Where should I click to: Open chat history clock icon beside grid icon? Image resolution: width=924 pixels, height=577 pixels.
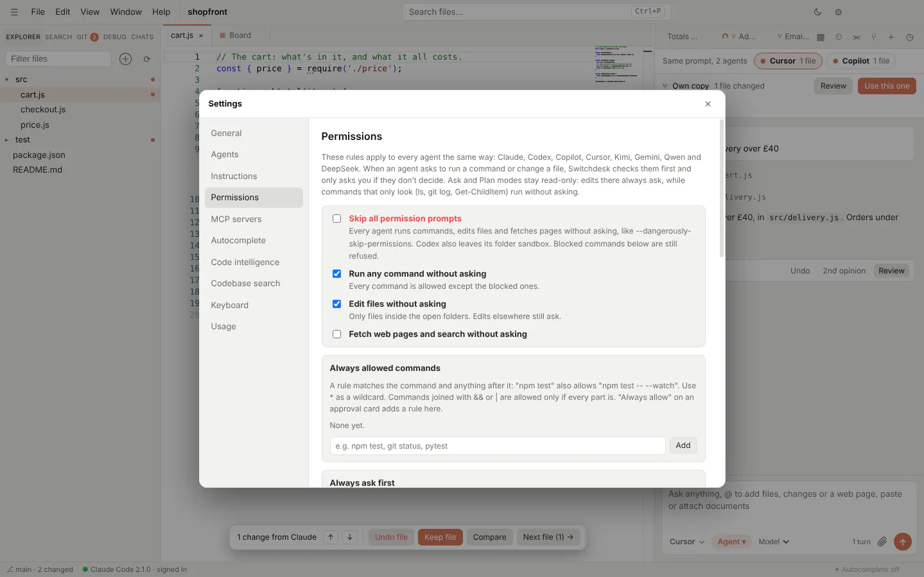pos(839,37)
